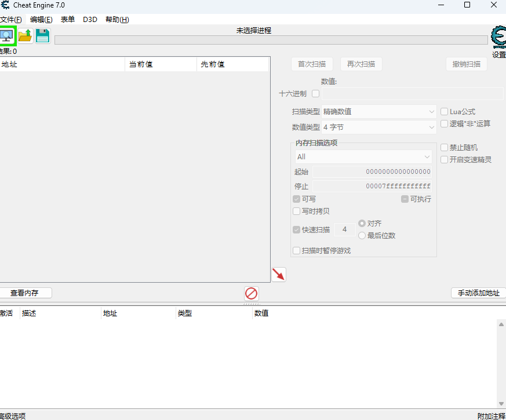Open the 文件(F) menu
The width and height of the screenshot is (506, 420).
click(x=11, y=19)
